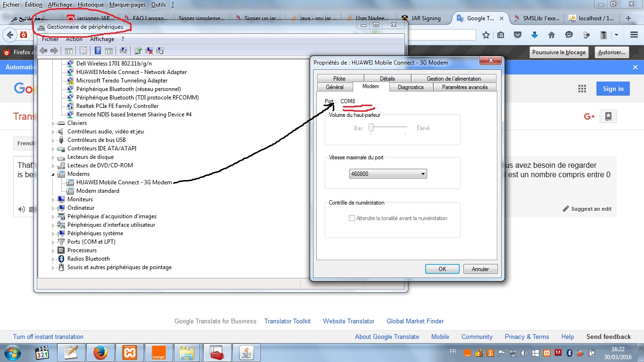Click the 'Poursuivre le blocage' button

click(x=559, y=52)
